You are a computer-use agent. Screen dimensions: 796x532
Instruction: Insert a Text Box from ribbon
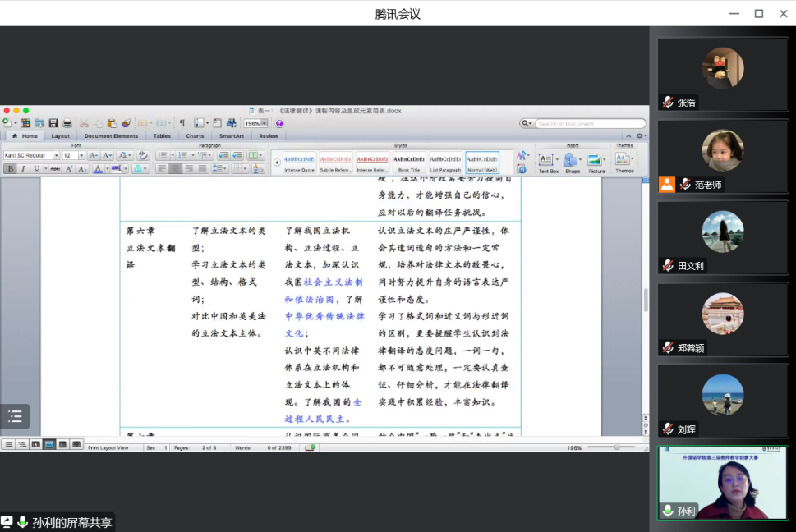[x=548, y=161]
